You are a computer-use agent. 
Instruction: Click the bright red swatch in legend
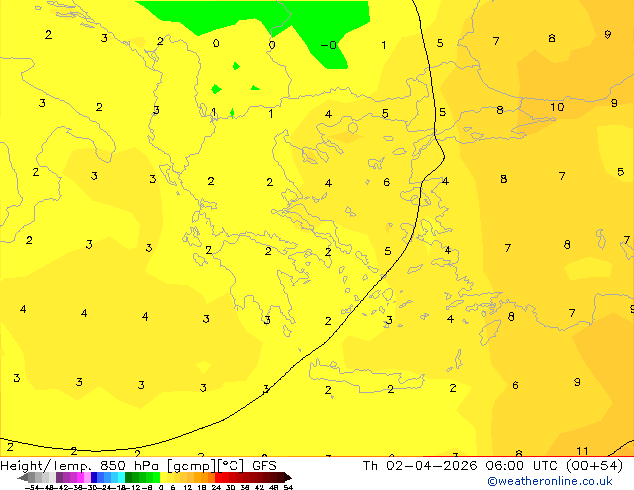coord(218,478)
